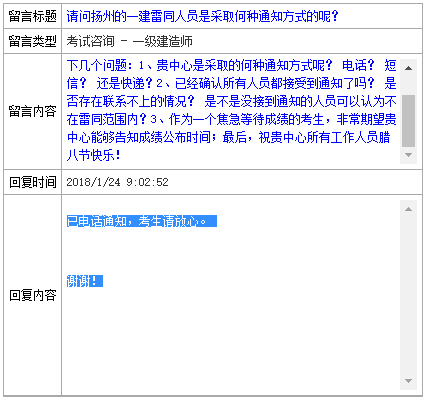
Task: Click the 留言内容 label cell
Action: 33,111
